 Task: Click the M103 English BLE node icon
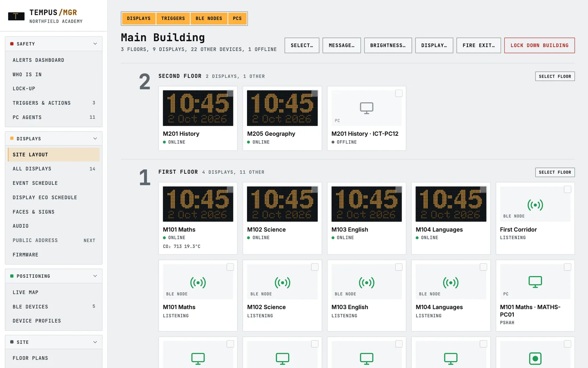(366, 283)
